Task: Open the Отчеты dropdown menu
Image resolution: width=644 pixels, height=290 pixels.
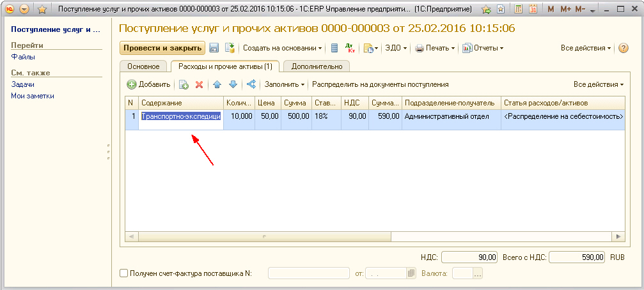Action: point(483,48)
